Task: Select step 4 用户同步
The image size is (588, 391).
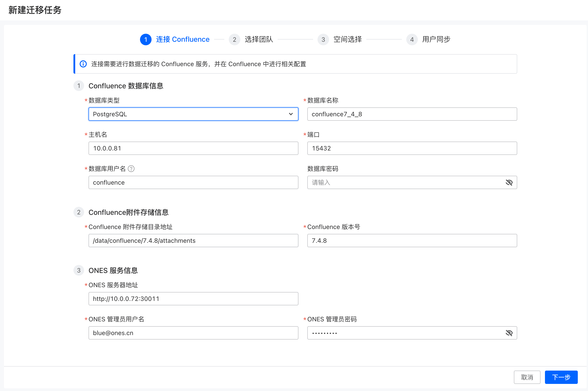Action: [428, 39]
